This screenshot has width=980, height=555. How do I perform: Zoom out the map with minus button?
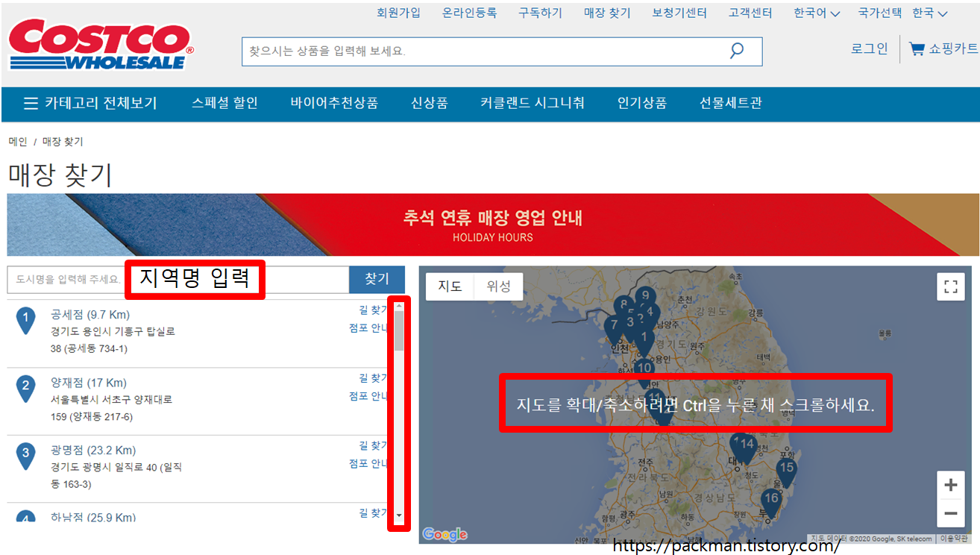[x=950, y=513]
